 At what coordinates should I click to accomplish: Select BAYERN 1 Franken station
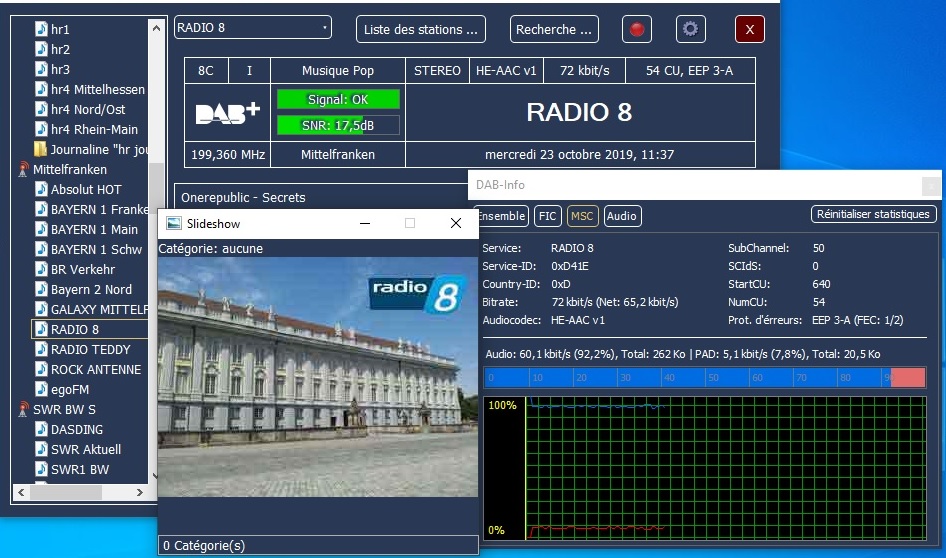99,209
